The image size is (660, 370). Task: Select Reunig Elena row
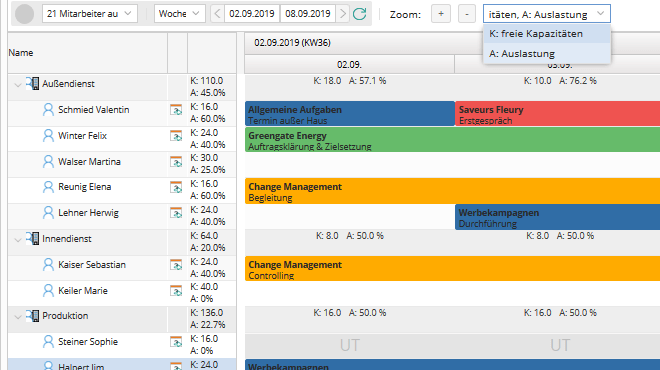[x=122, y=191]
